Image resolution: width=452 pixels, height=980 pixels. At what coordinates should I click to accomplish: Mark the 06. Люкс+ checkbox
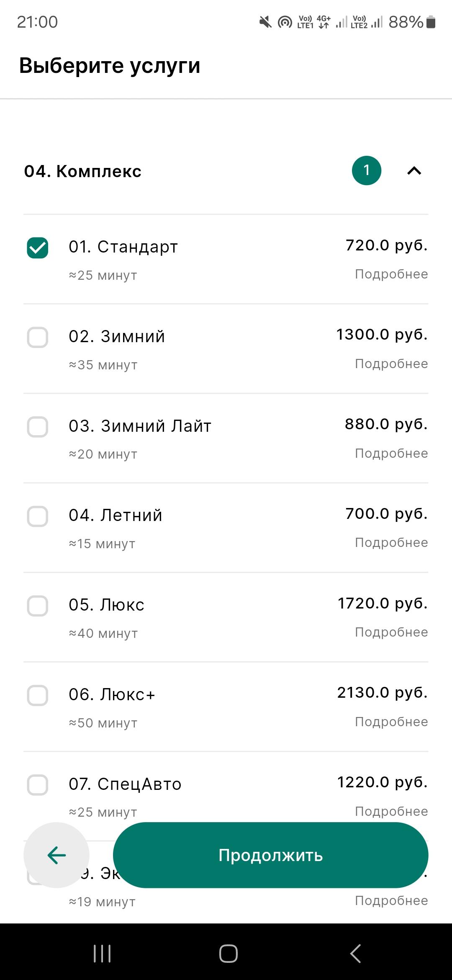[x=38, y=695]
